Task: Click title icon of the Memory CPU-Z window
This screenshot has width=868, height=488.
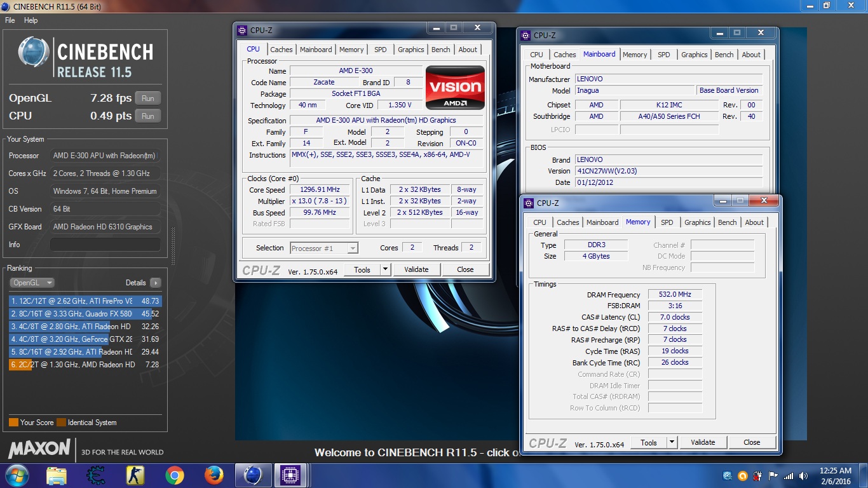Action: pyautogui.click(x=529, y=203)
